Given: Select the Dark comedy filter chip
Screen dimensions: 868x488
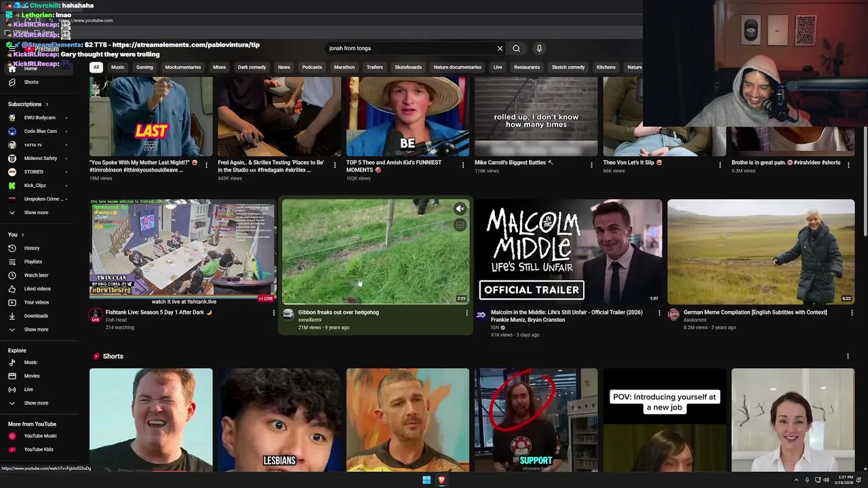Looking at the screenshot, I should [252, 67].
